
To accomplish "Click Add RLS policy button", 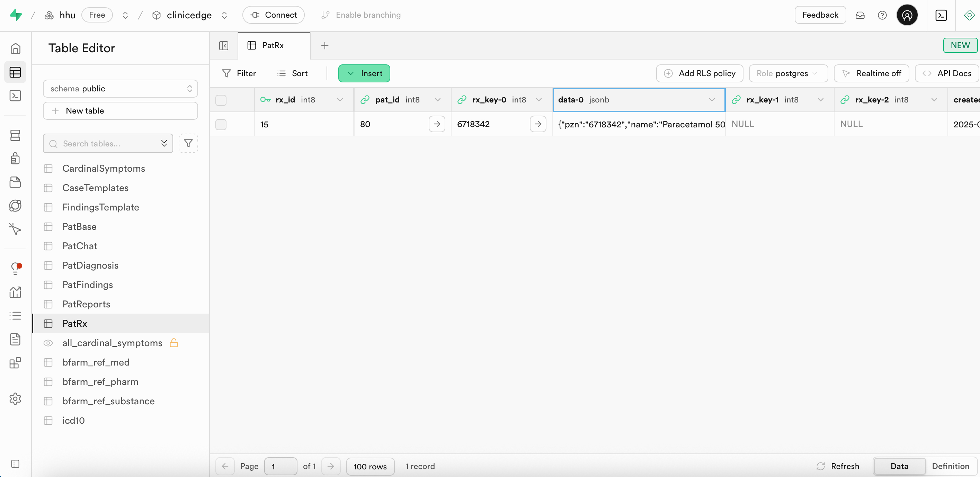I will coord(700,73).
